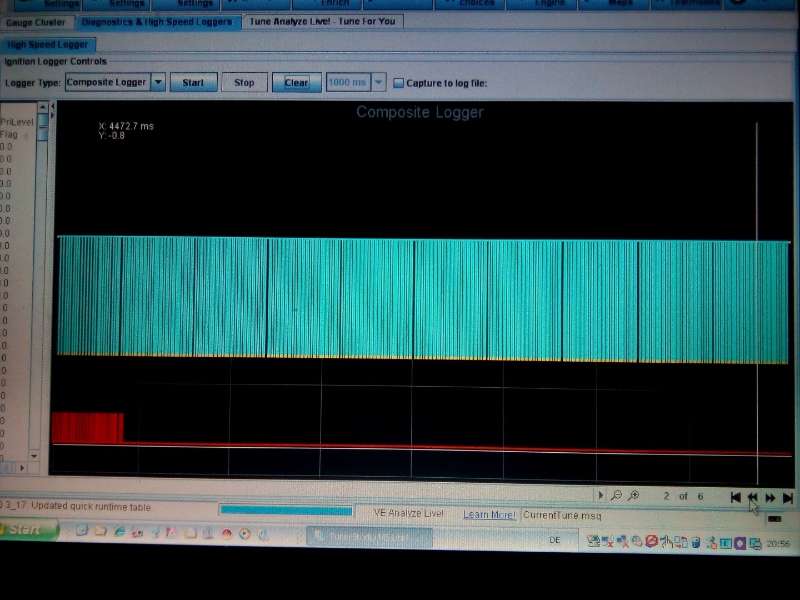Image resolution: width=800 pixels, height=600 pixels.
Task: Enable Capture to log file checkbox
Action: tap(398, 83)
